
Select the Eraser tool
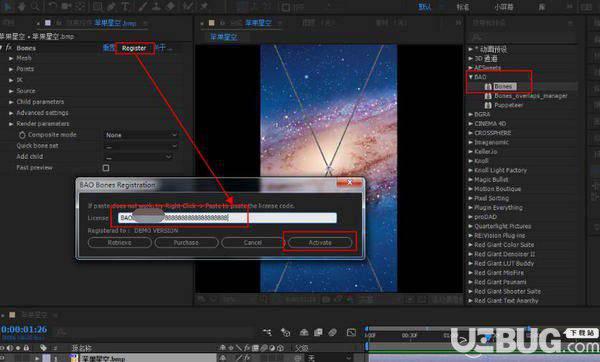click(171, 6)
